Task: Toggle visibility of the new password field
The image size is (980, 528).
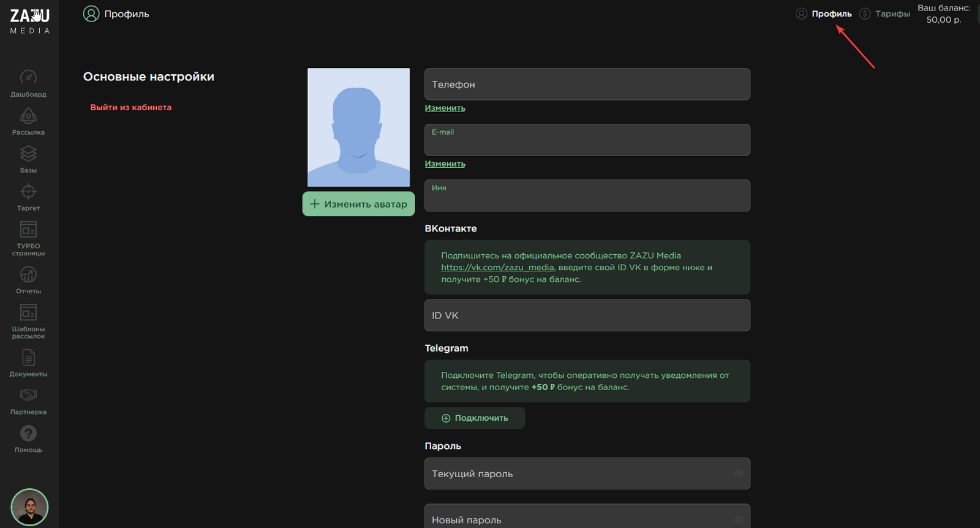Action: [738, 519]
